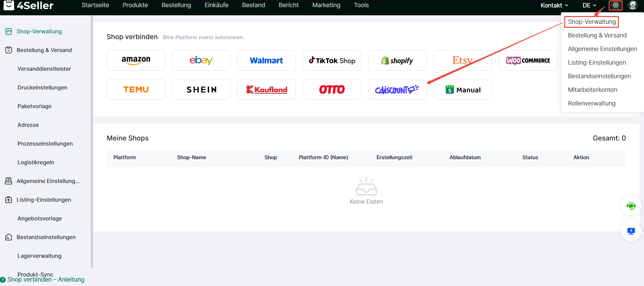Image resolution: width=644 pixels, height=286 pixels.
Task: Open the green chat support bubble
Action: tap(631, 206)
